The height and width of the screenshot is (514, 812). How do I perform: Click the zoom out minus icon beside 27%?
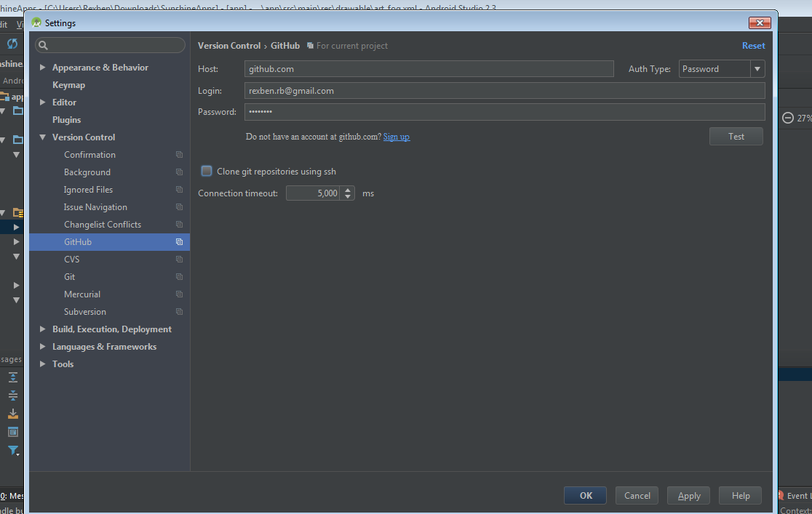788,118
